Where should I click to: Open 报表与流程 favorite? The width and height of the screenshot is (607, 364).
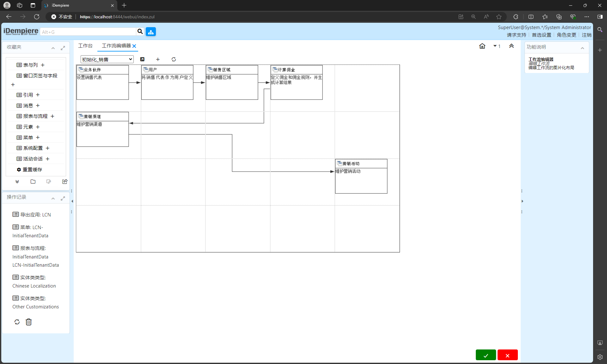coord(32,116)
